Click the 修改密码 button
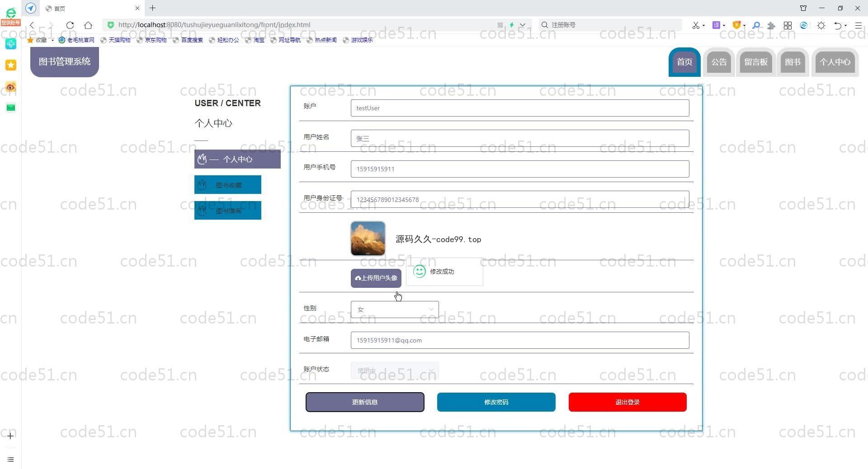Image resolution: width=868 pixels, height=469 pixels. [496, 402]
